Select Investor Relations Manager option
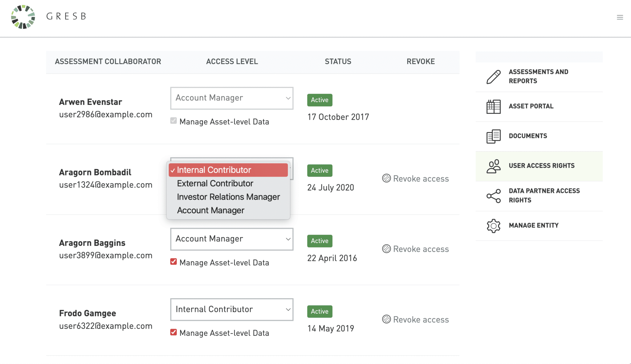This screenshot has width=631, height=364. 228,197
